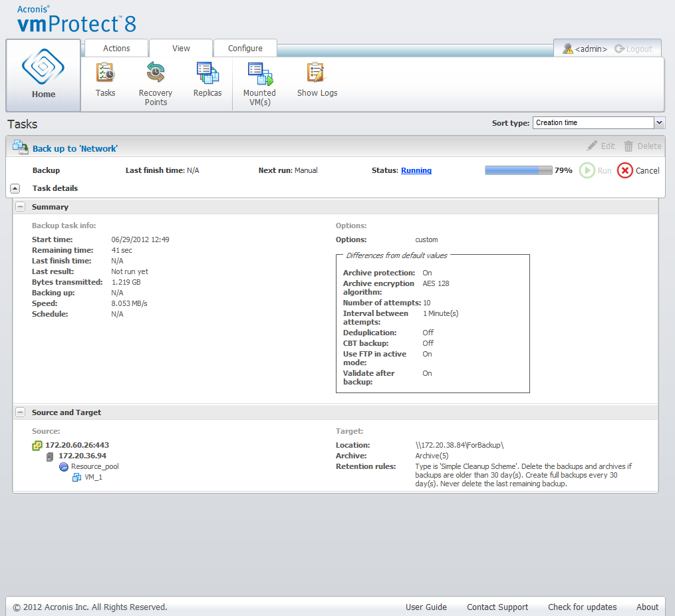Viewport: 675px width, 616px height.
Task: Switch to the Configure tab
Action: (x=245, y=48)
